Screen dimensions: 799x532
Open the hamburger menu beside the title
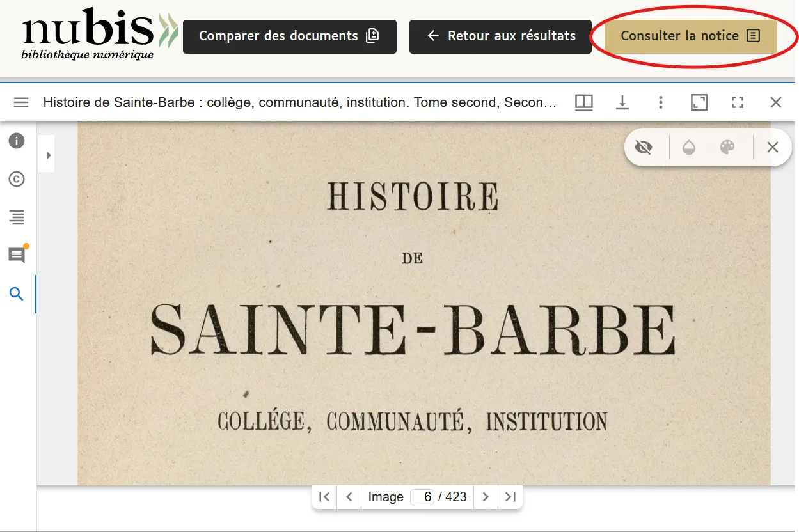(x=21, y=102)
